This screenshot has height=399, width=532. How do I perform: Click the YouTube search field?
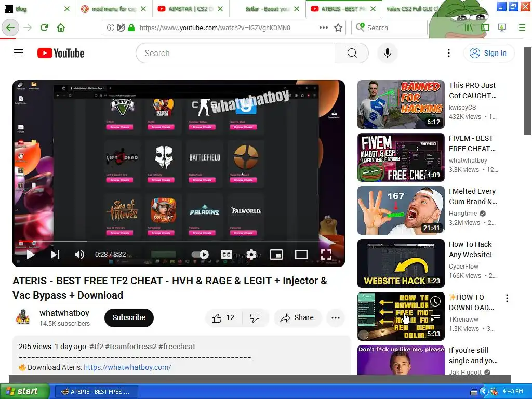pyautogui.click(x=236, y=53)
